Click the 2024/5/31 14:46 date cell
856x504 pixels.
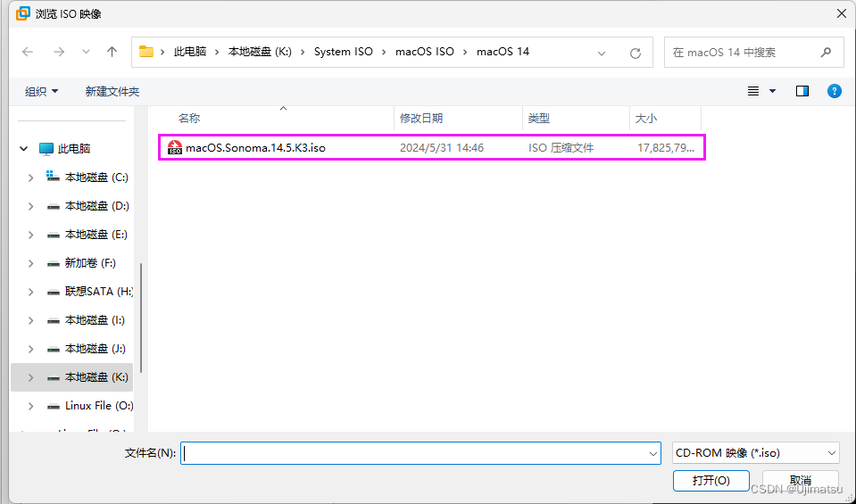(442, 148)
